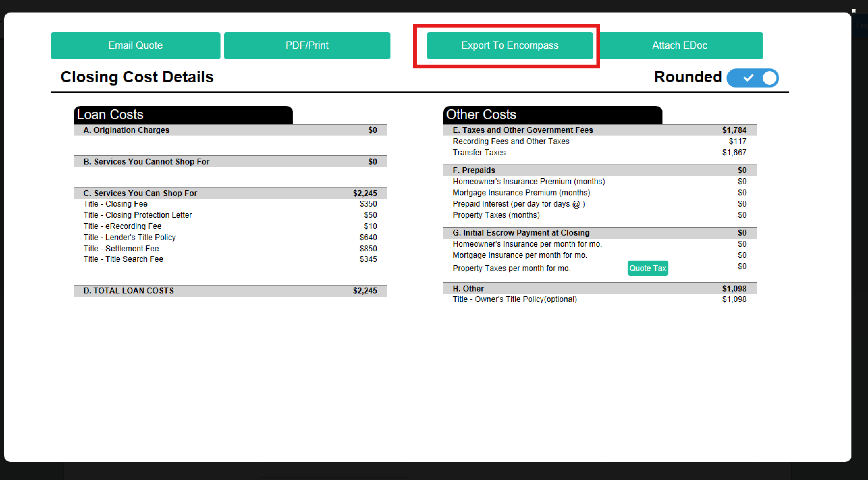Click E. Taxes and Other Government Fees row
Image resolution: width=868 pixels, height=480 pixels.
pyautogui.click(x=600, y=130)
